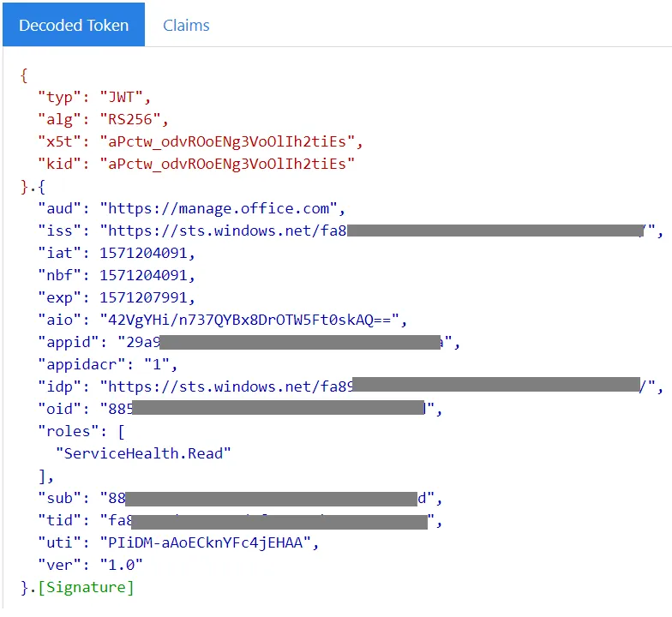Select the Decoded Token tab

pyautogui.click(x=74, y=25)
